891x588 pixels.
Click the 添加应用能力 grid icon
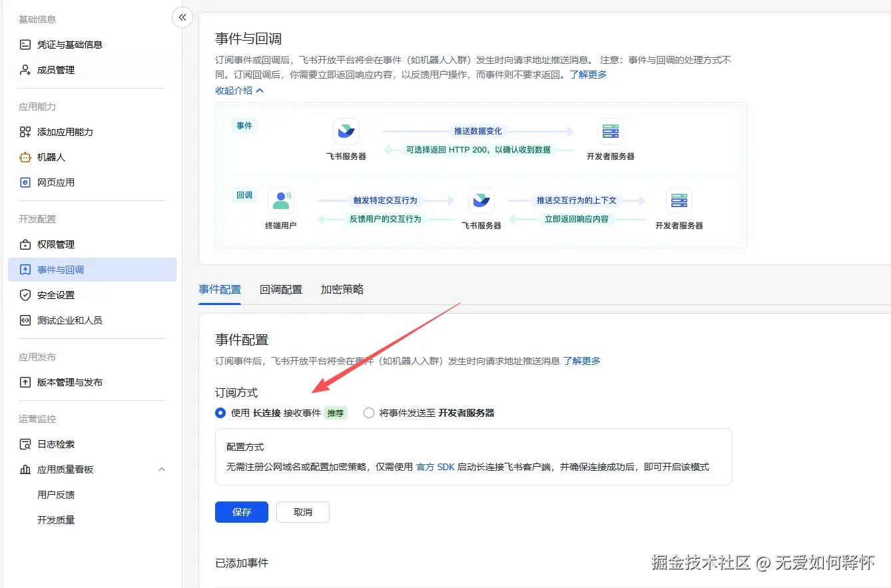pos(25,132)
